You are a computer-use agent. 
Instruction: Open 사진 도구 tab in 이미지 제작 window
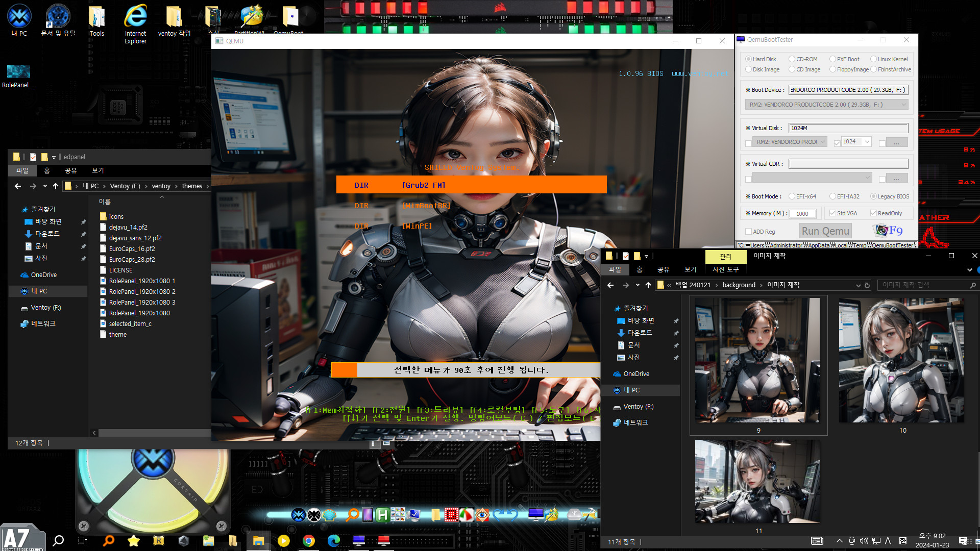tap(725, 269)
